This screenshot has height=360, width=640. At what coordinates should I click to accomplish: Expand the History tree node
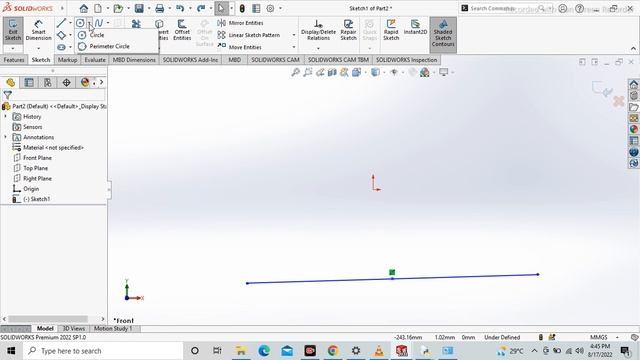[x=5, y=117]
